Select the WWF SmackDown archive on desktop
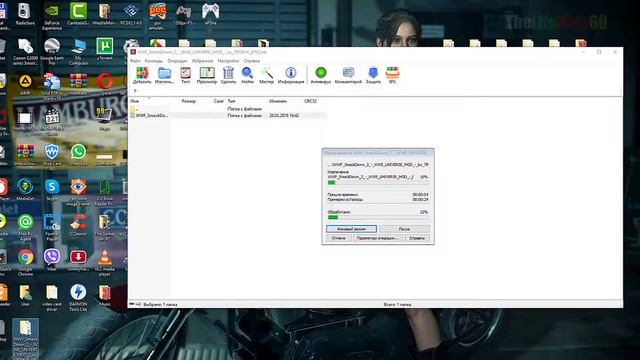The width and height of the screenshot is (640, 360). pyautogui.click(x=25, y=340)
